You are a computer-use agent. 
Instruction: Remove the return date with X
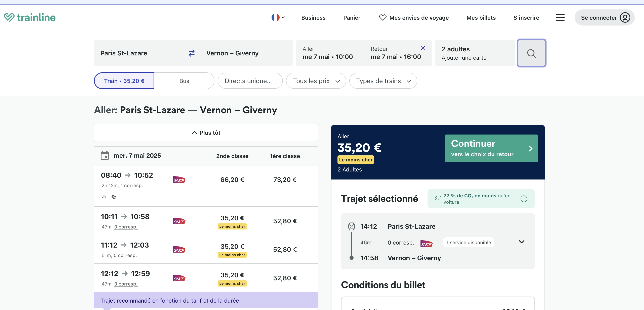(x=423, y=48)
